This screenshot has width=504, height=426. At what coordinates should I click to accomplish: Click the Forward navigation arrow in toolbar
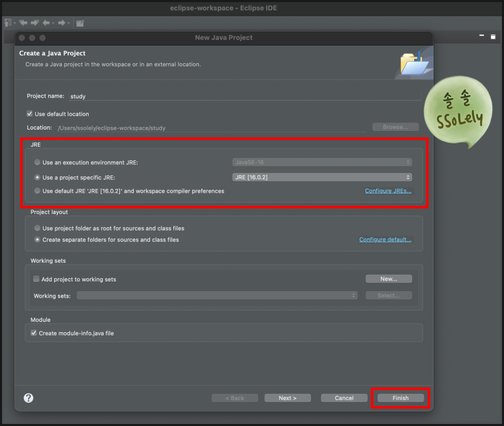(61, 23)
